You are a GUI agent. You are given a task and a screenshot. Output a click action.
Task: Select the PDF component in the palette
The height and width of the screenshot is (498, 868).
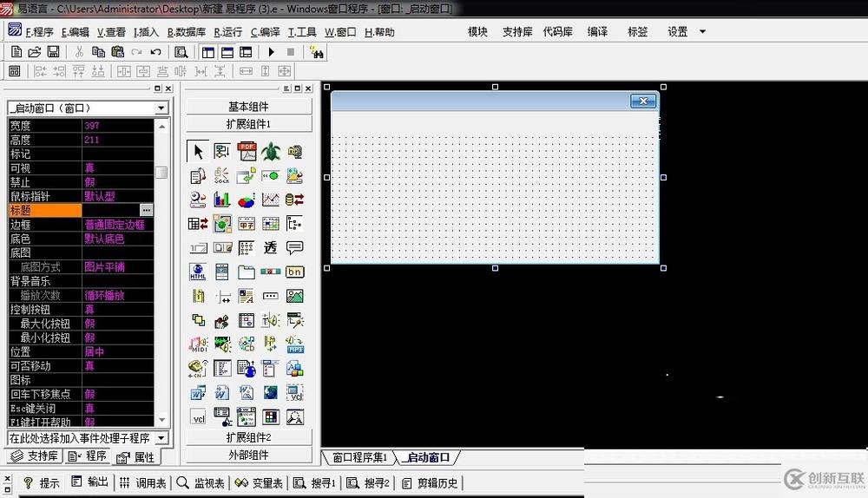tap(247, 151)
